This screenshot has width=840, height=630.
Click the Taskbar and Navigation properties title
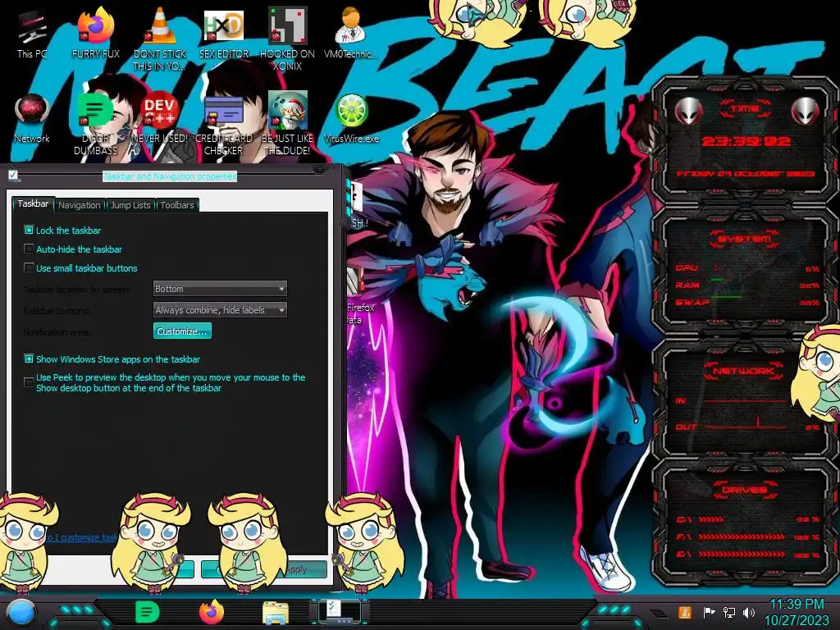pyautogui.click(x=170, y=176)
